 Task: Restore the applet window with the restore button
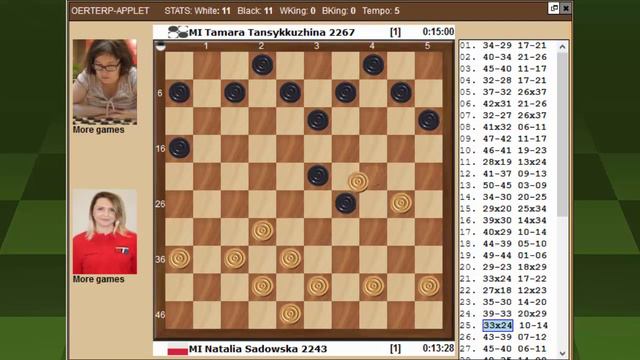tap(553, 8)
